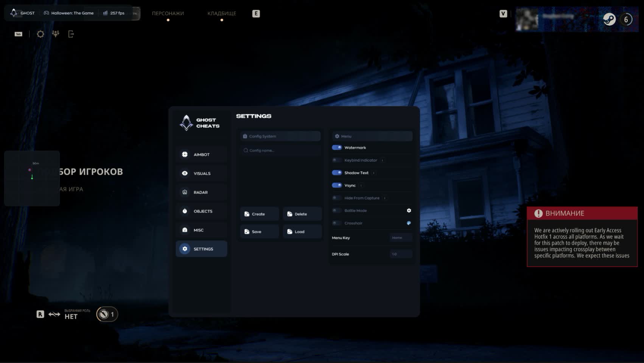Click the R key role swap prompt
This screenshot has height=363, width=644.
pyautogui.click(x=40, y=314)
